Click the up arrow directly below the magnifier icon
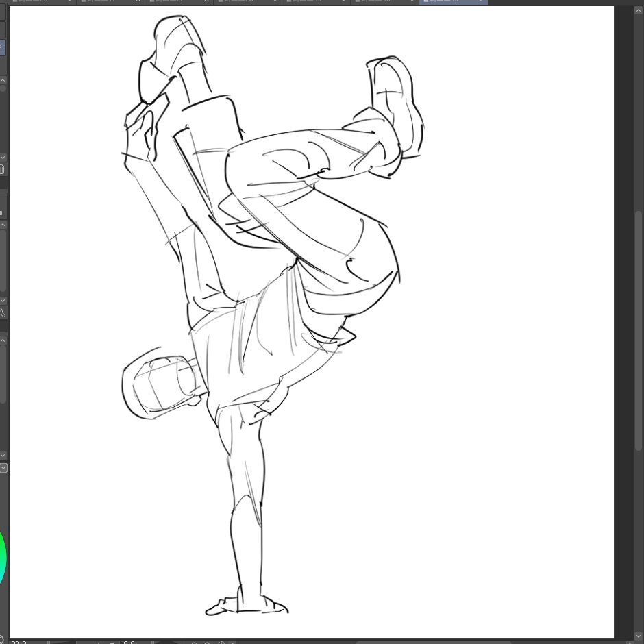 (3, 340)
